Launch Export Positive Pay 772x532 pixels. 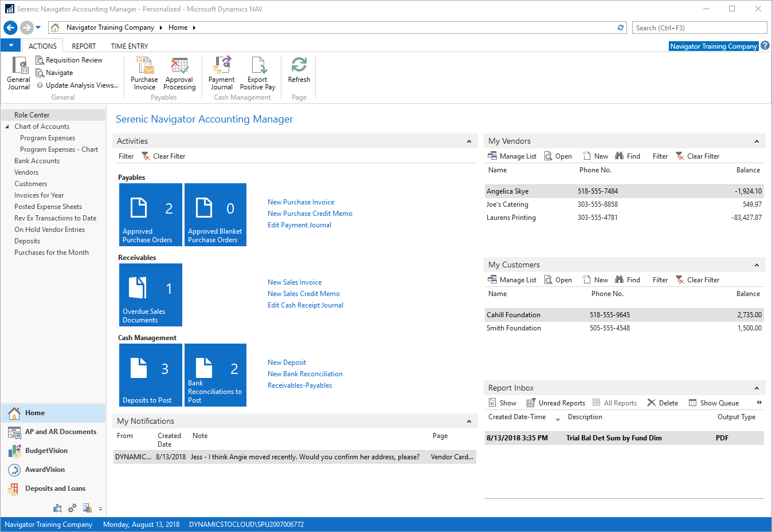pos(257,73)
